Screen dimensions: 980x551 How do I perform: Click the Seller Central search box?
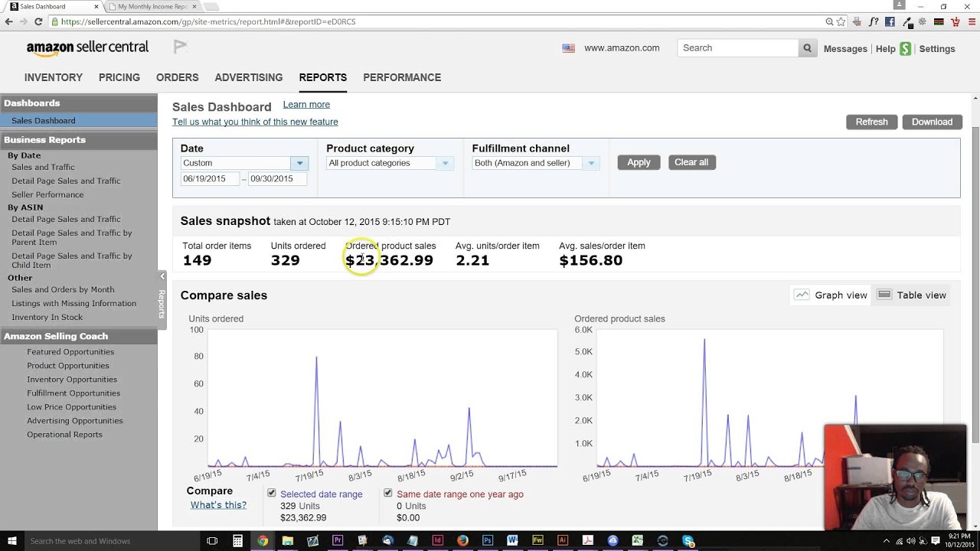point(738,48)
